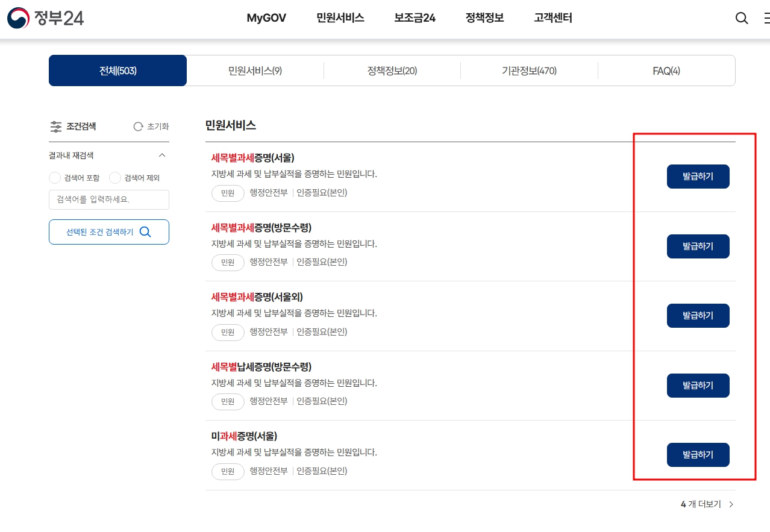770x532 pixels.
Task: Open the 미과세증명(서울) result title
Action: tap(245, 436)
